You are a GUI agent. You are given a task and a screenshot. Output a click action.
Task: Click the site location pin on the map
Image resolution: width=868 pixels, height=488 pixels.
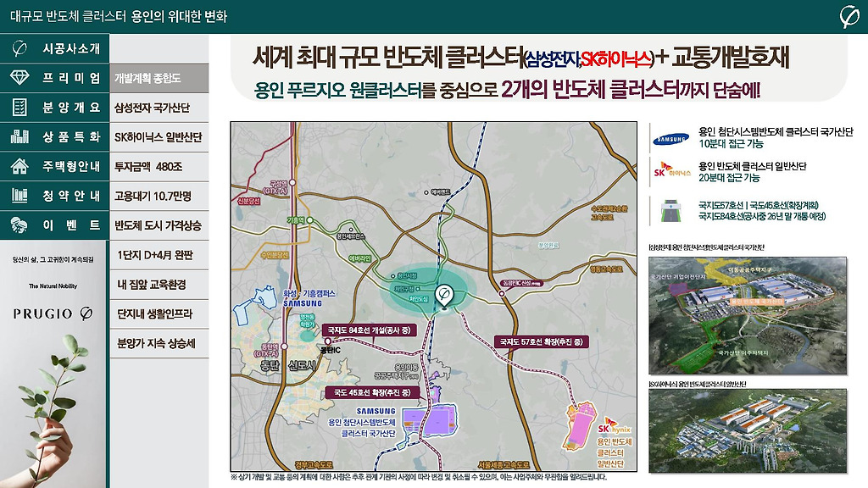444,296
